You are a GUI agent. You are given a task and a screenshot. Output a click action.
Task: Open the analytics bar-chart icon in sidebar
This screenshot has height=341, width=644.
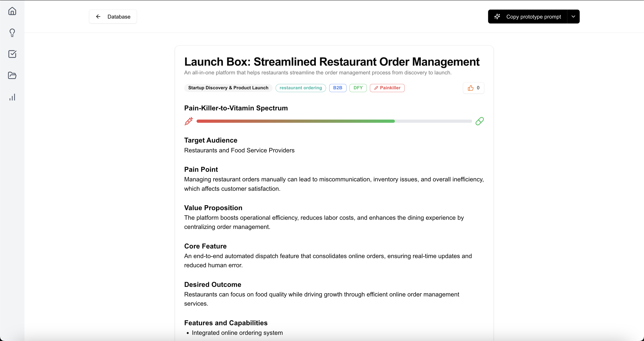[x=12, y=97]
